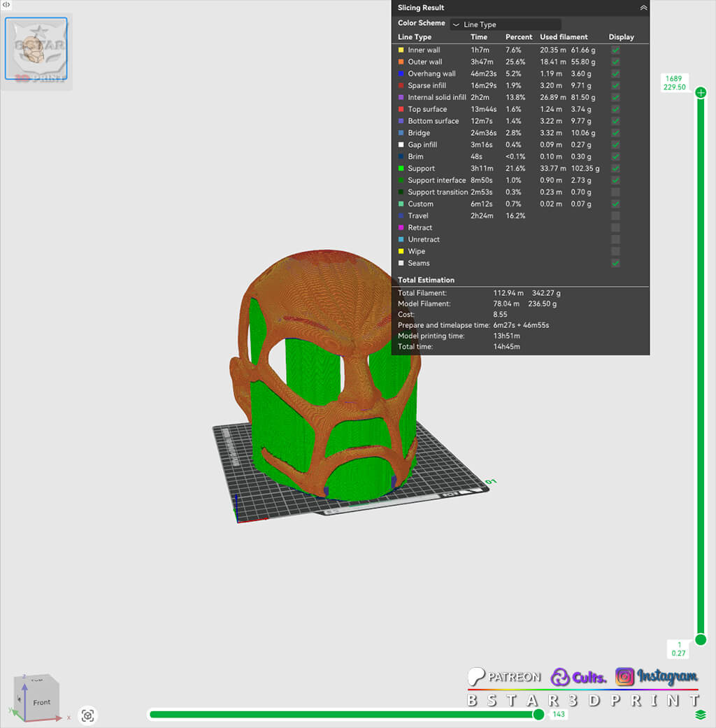
Task: Toggle Support display checkbox
Action: coord(615,169)
